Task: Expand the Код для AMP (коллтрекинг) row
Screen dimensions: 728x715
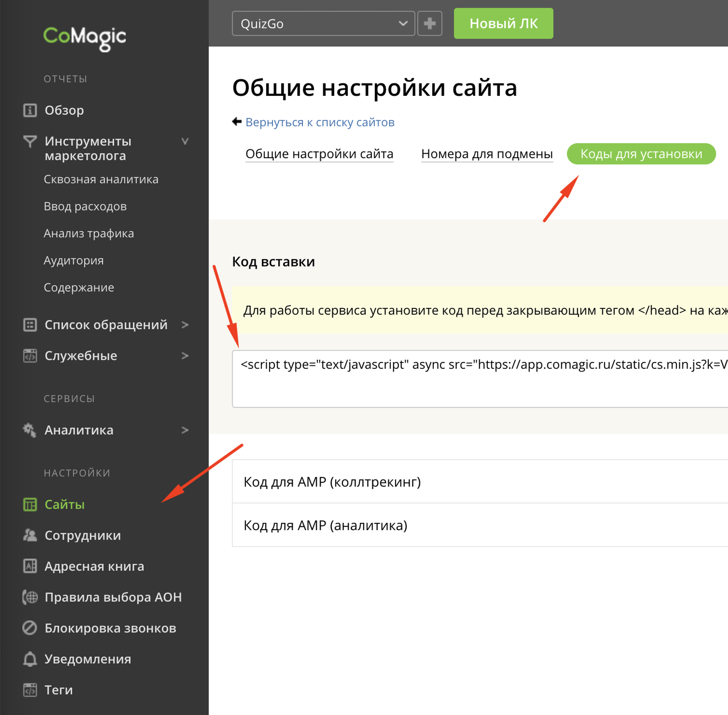Action: [480, 482]
